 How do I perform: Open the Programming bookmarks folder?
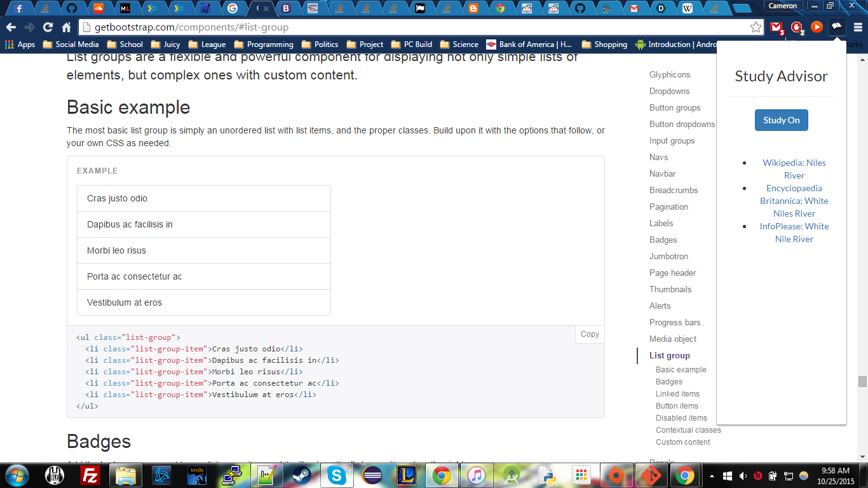pyautogui.click(x=264, y=44)
